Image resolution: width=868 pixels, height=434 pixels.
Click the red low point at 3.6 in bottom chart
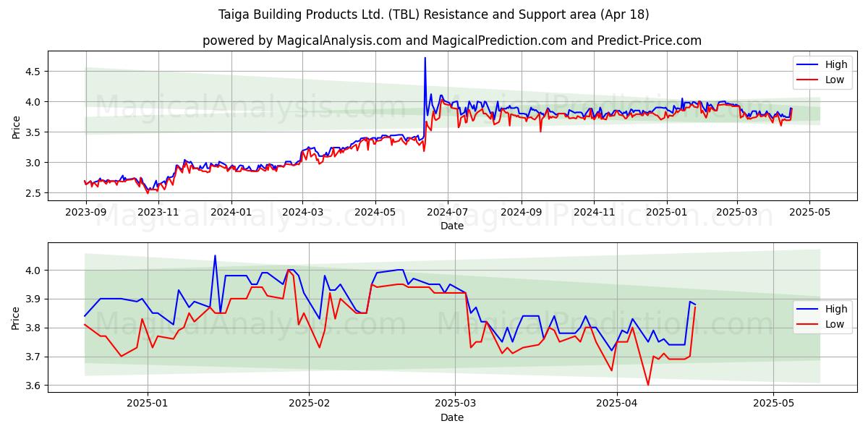click(x=648, y=385)
